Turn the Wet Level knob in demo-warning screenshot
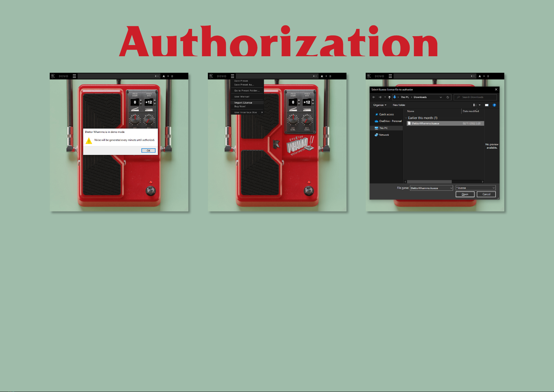This screenshot has width=554, height=392. pyautogui.click(x=135, y=119)
